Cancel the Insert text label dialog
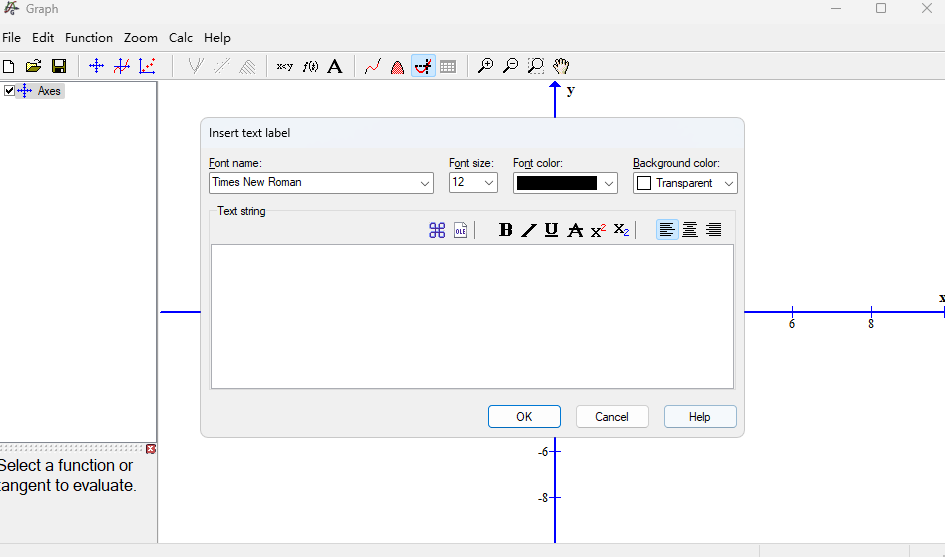The height and width of the screenshot is (557, 945). point(612,417)
